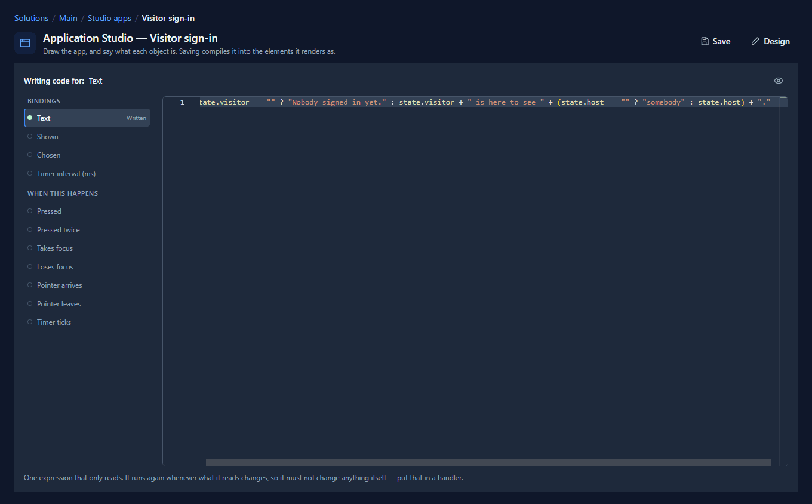812x504 pixels.
Task: Click the WHEN THIS HAPPENS heading
Action: [x=63, y=193]
